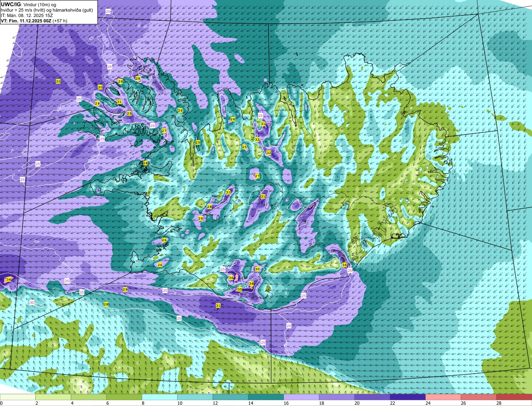
Task: Click the 'hviður > 25 m/s (hvítt)' header line
Action: tap(47, 10)
